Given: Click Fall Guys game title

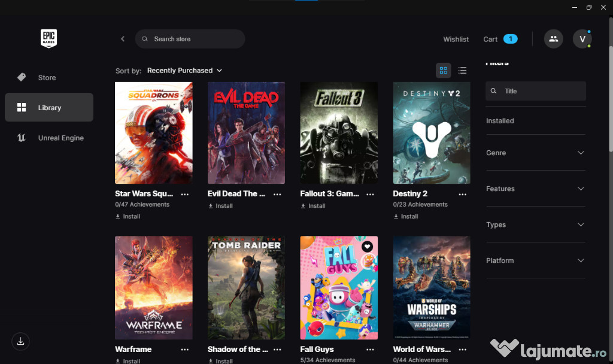Looking at the screenshot, I should click(317, 349).
